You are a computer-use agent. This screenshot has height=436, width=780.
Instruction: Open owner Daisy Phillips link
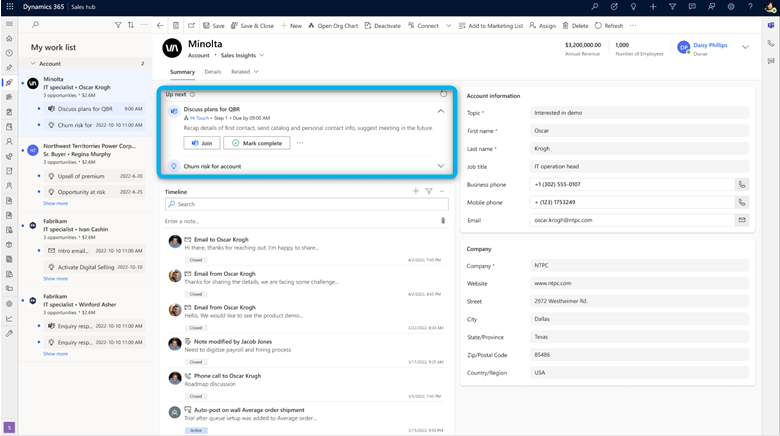[x=710, y=45]
